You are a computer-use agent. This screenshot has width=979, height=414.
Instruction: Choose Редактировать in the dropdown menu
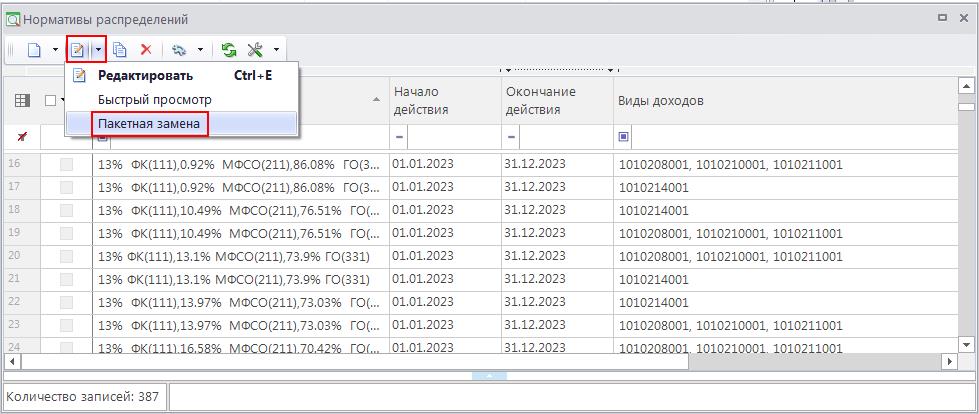pyautogui.click(x=182, y=76)
